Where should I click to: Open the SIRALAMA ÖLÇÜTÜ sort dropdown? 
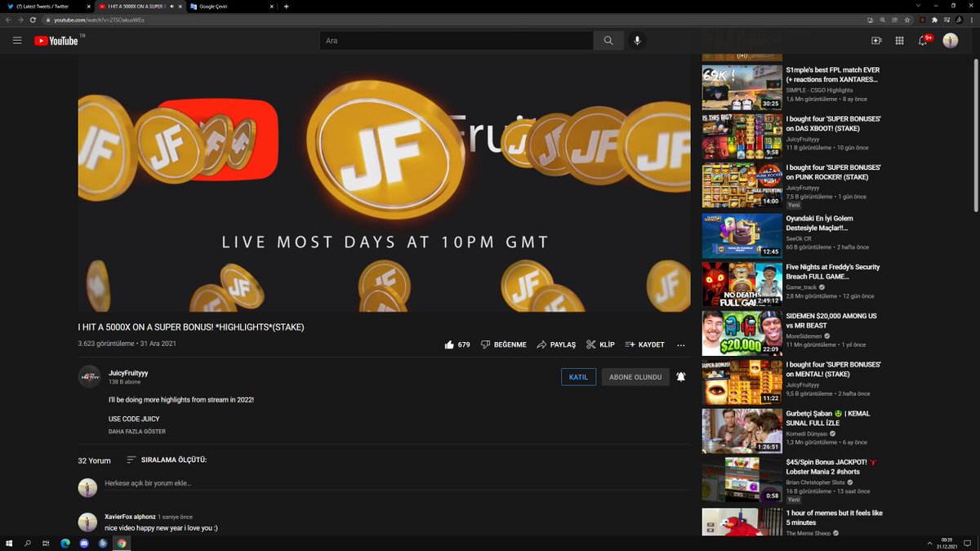click(167, 460)
